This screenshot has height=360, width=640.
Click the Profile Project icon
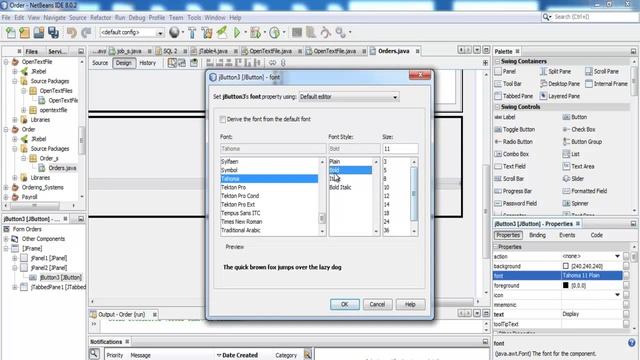pyautogui.click(x=275, y=32)
